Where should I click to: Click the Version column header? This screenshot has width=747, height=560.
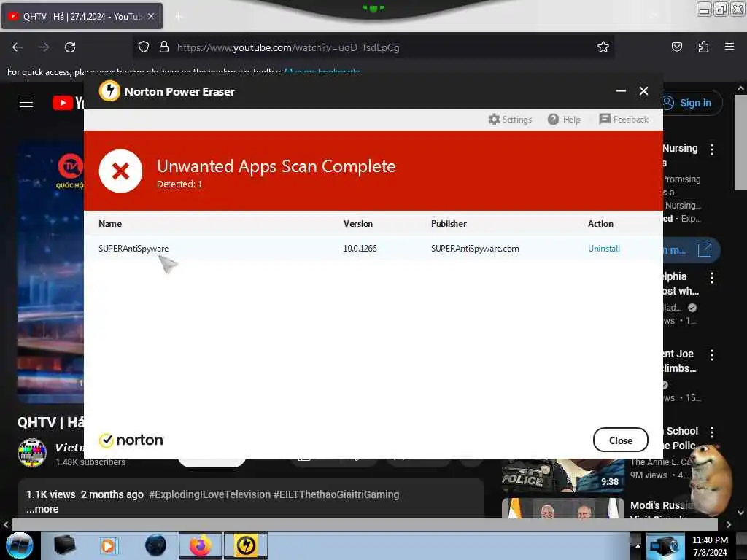coord(358,224)
